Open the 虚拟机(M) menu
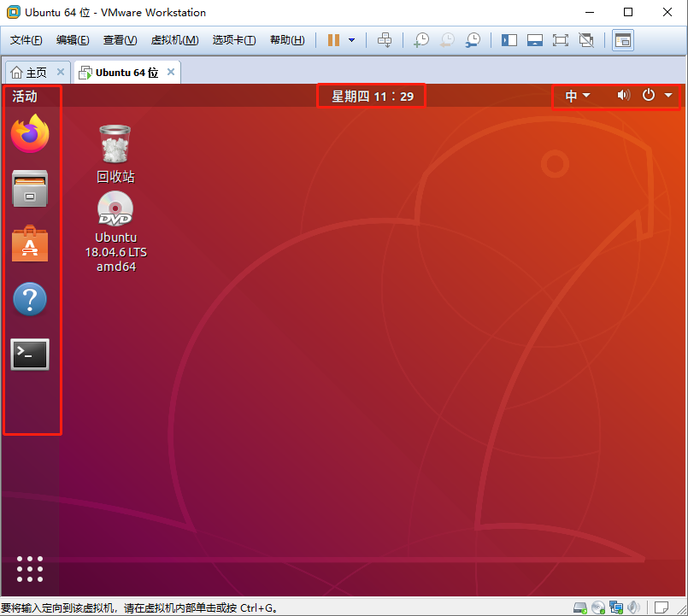688x616 pixels. (x=173, y=39)
